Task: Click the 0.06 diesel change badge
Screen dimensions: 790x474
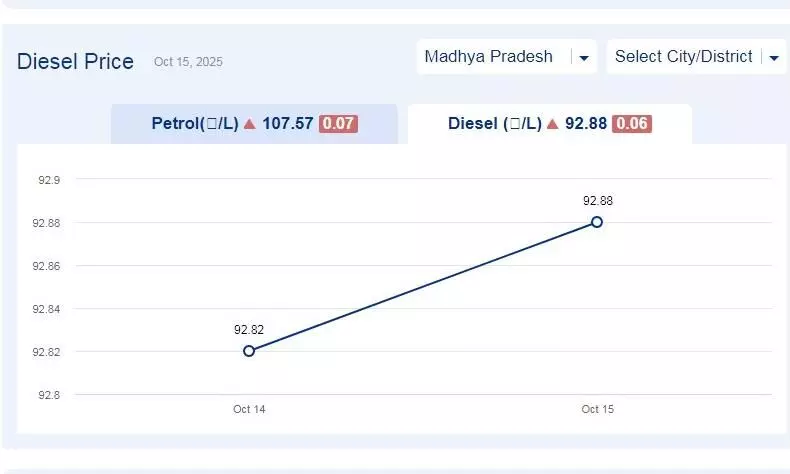Action: point(632,124)
